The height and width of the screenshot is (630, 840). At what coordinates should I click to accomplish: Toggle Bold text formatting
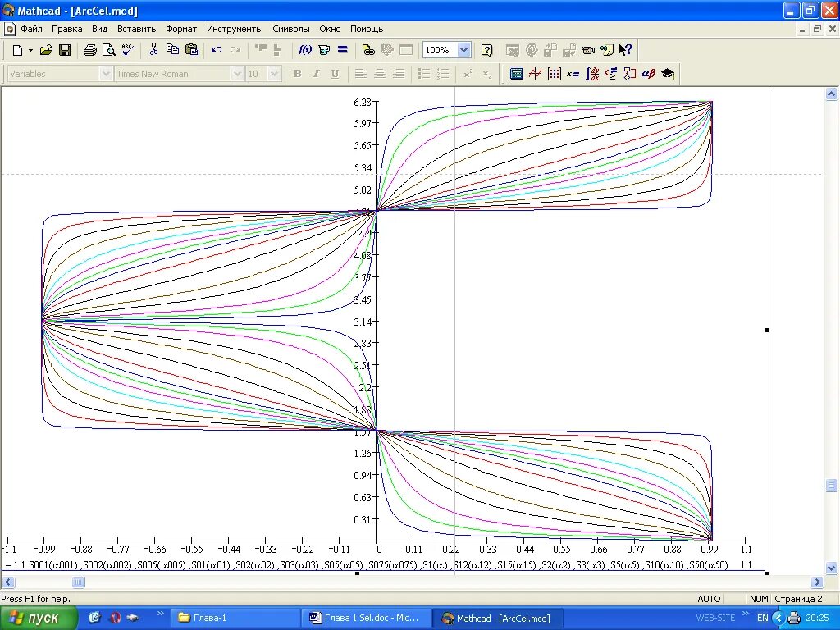297,74
